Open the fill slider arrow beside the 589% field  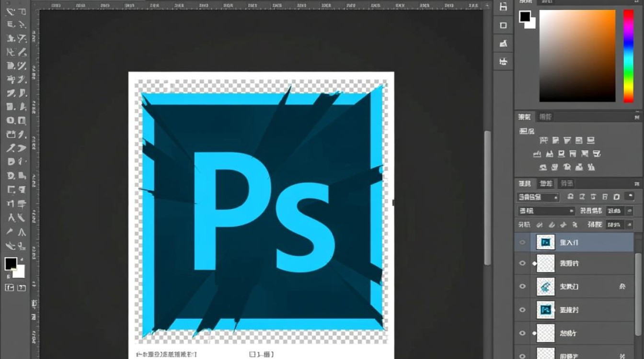pos(630,224)
